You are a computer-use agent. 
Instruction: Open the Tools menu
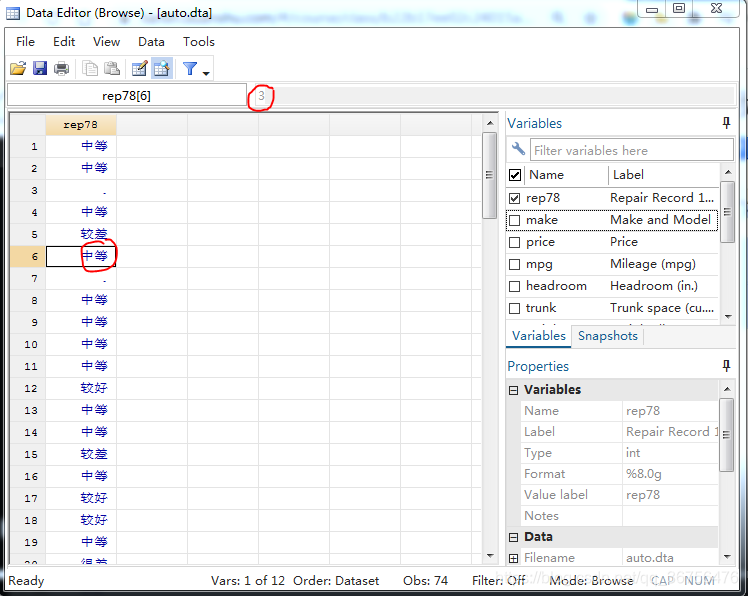coord(199,42)
